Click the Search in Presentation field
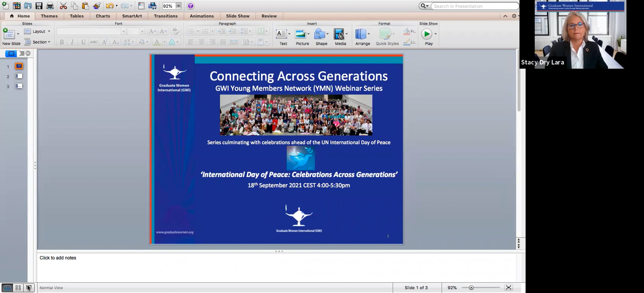This screenshot has height=293, width=644. (x=474, y=6)
